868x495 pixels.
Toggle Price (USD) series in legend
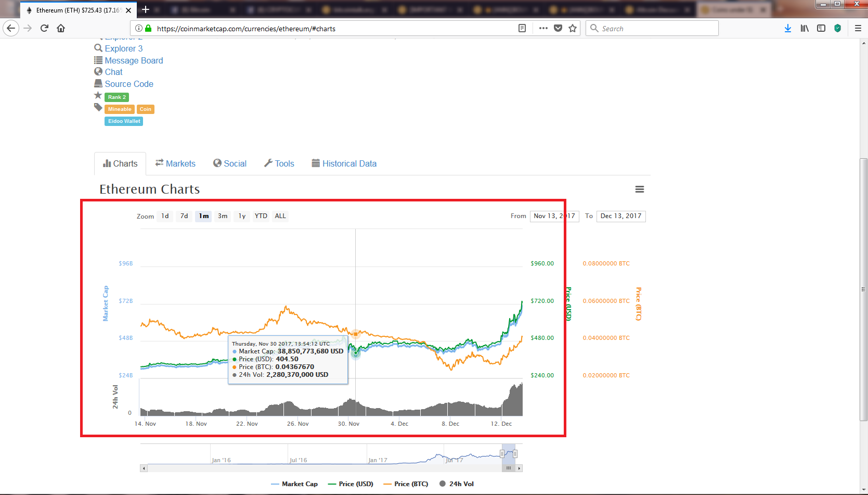pos(351,484)
